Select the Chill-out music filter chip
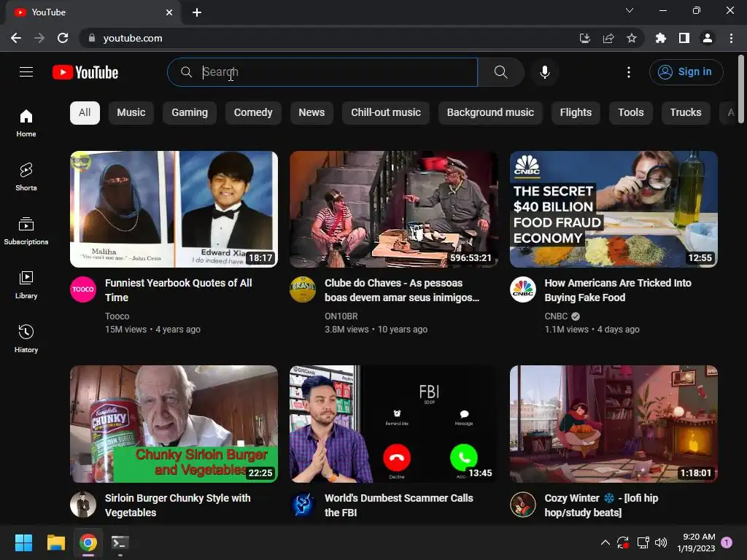The image size is (747, 560). point(386,113)
